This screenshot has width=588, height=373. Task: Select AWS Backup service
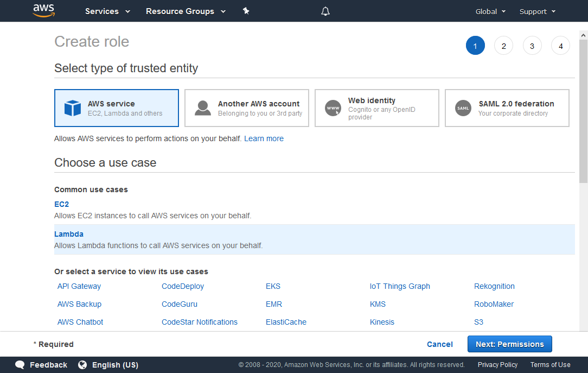point(79,305)
